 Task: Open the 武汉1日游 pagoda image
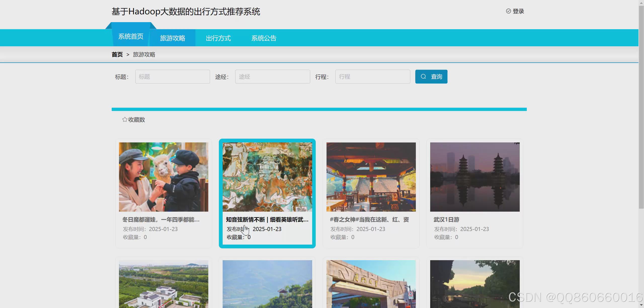tap(475, 177)
